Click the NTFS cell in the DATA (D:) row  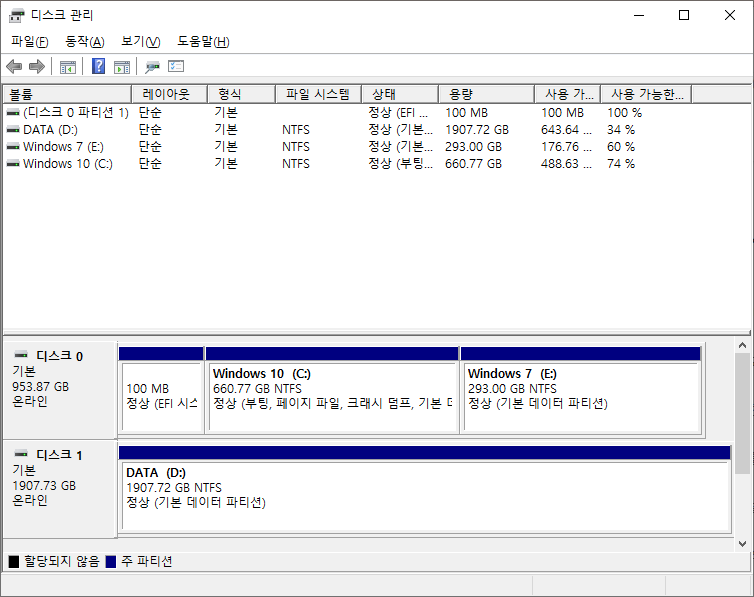[x=296, y=130]
